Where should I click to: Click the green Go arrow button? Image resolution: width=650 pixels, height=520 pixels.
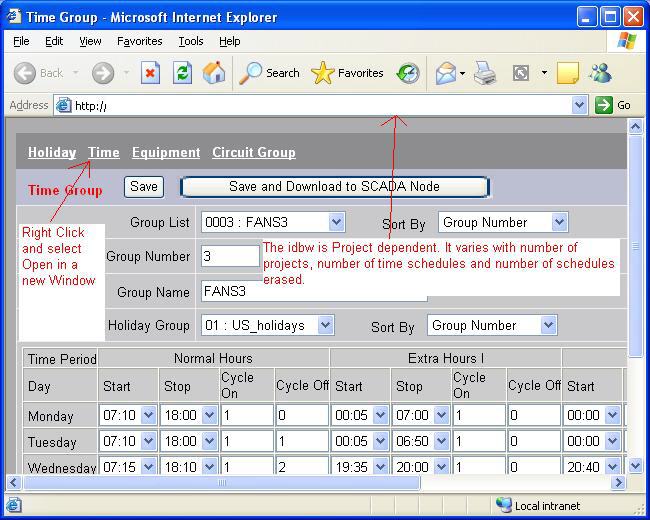(603, 105)
